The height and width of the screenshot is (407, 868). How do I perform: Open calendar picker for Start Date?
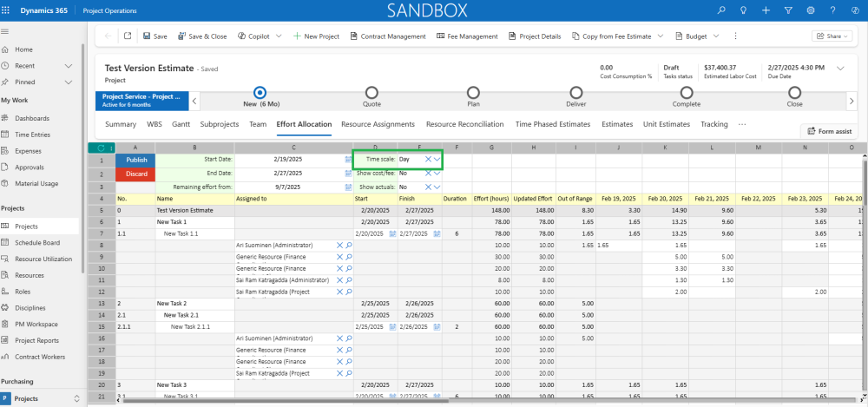346,160
